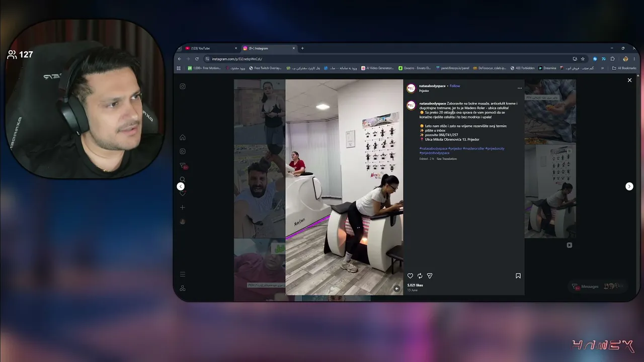Open the All Bookmarks folder
644x362 pixels.
pyautogui.click(x=624, y=68)
